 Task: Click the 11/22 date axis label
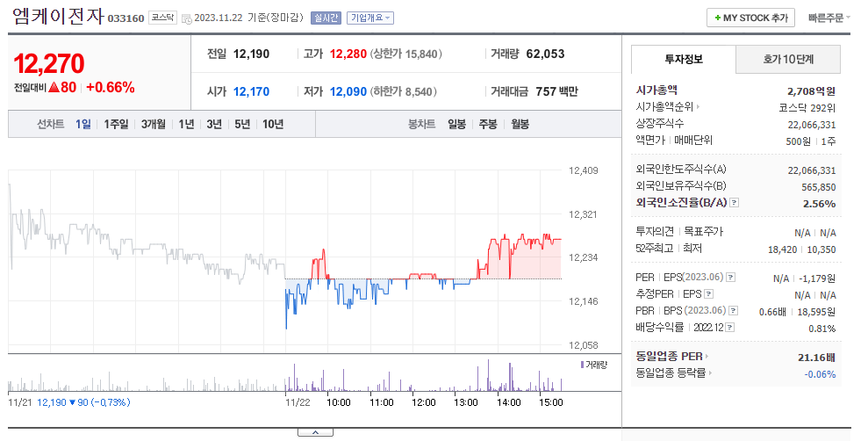click(x=298, y=402)
